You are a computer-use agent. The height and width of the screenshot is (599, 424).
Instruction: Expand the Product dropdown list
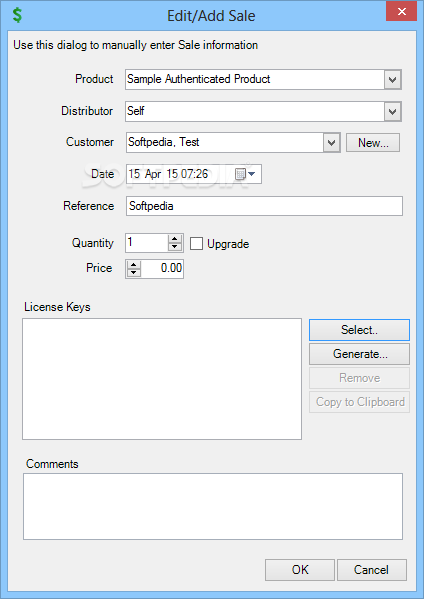[392, 79]
